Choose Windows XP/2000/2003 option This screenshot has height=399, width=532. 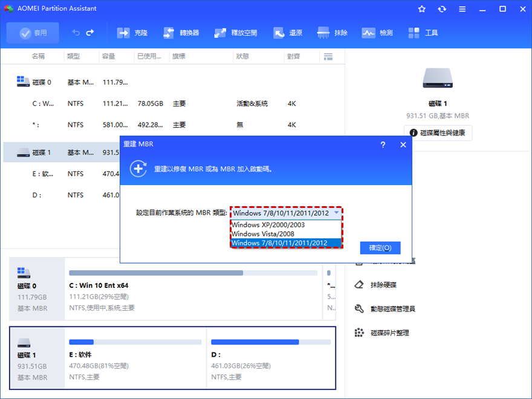[286, 225]
